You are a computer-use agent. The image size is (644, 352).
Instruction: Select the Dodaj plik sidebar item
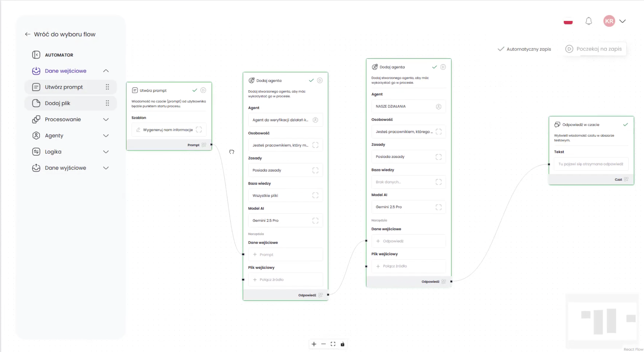point(58,103)
